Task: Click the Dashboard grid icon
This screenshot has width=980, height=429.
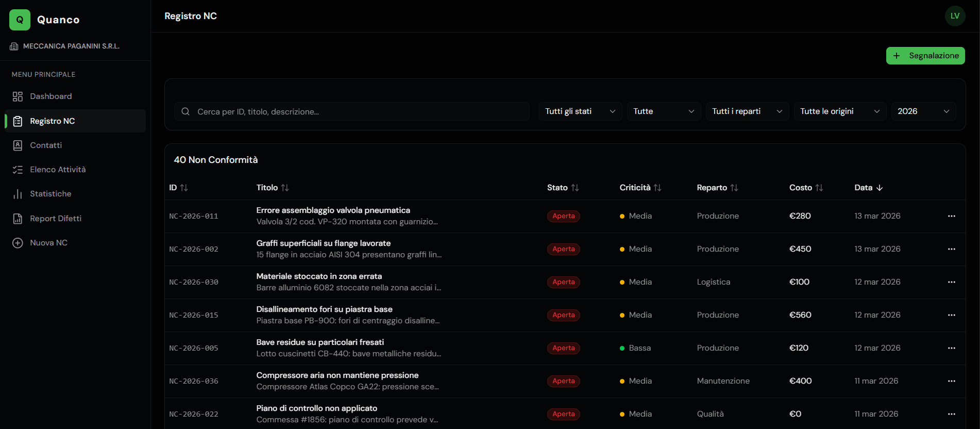Action: tap(18, 96)
